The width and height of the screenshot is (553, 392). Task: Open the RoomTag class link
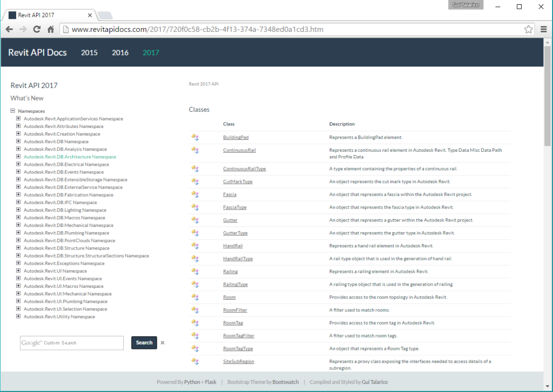click(233, 323)
